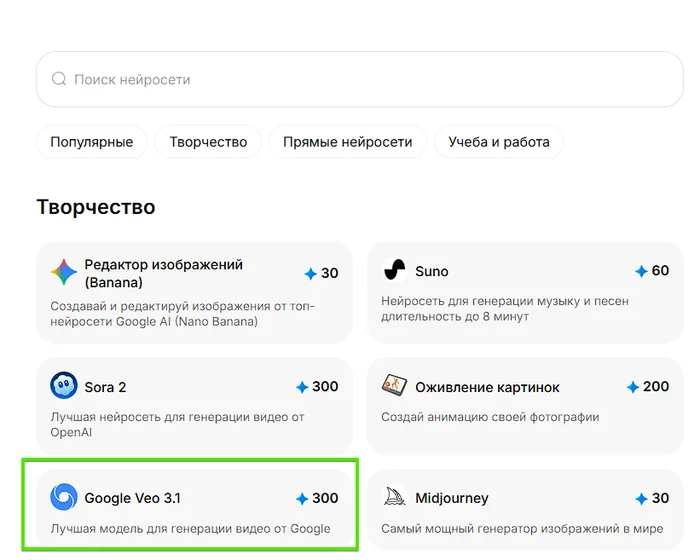Click the blue star beside Sora 2 price
700x560 pixels.
click(302, 387)
